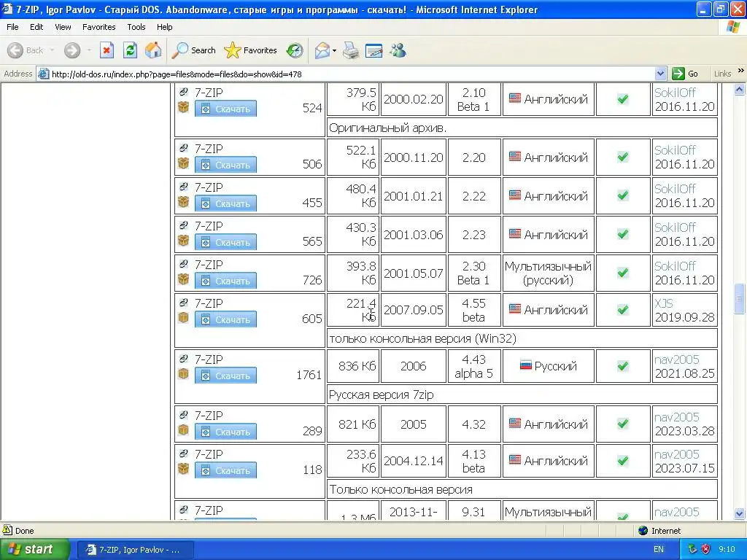Download 7-ZIP version 2.20

tap(225, 165)
